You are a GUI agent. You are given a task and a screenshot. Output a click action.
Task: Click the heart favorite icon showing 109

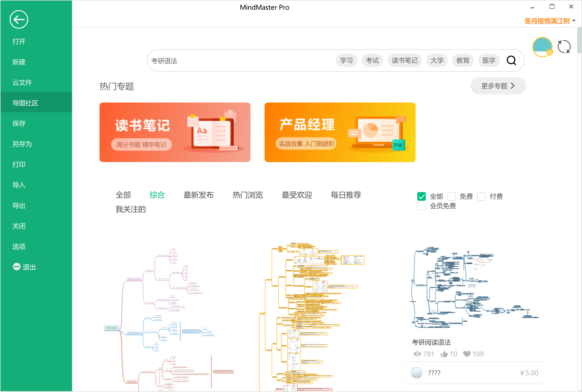coord(467,354)
